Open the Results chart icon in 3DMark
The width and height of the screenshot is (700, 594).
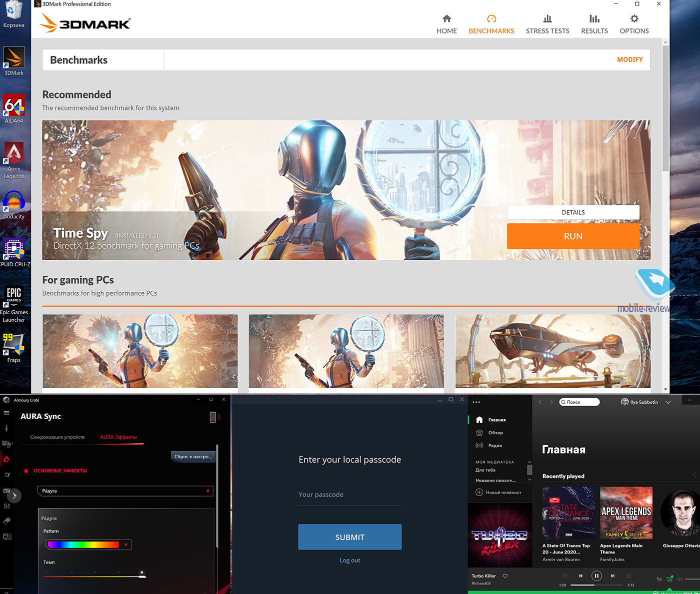tap(594, 18)
